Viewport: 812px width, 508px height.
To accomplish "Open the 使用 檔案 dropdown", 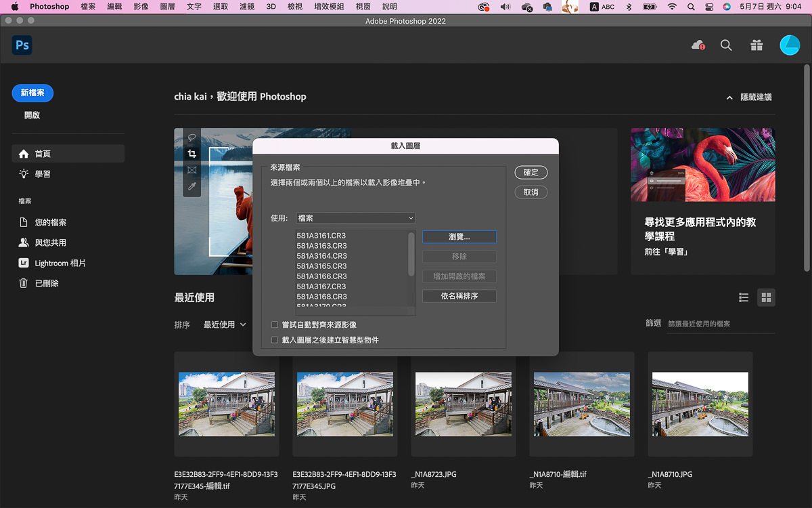I will coord(355,218).
